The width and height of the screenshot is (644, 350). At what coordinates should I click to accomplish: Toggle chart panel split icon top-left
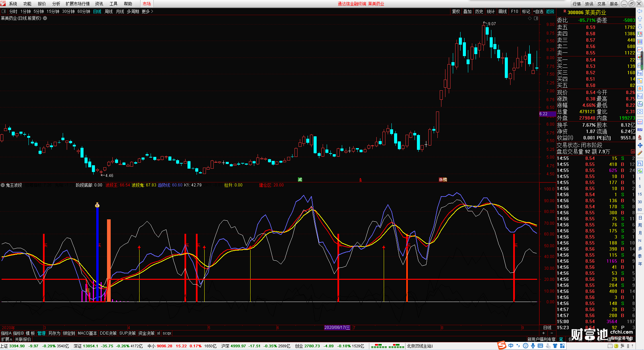4,11
